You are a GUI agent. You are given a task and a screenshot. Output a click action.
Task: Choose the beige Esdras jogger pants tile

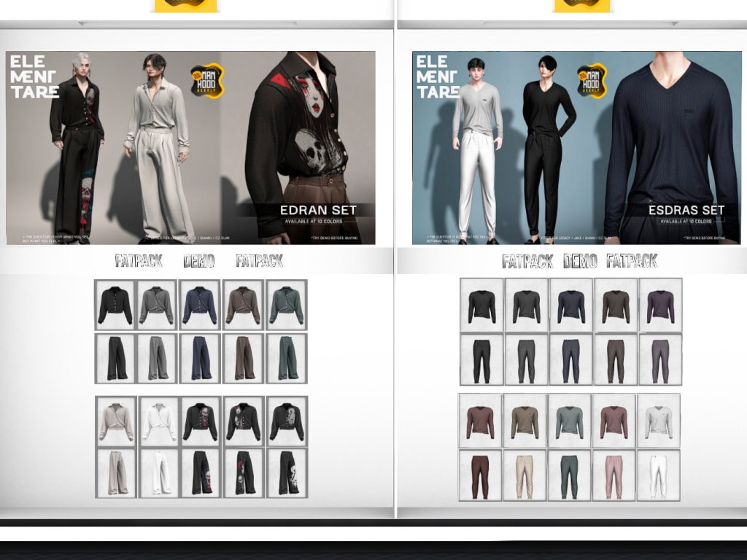525,475
